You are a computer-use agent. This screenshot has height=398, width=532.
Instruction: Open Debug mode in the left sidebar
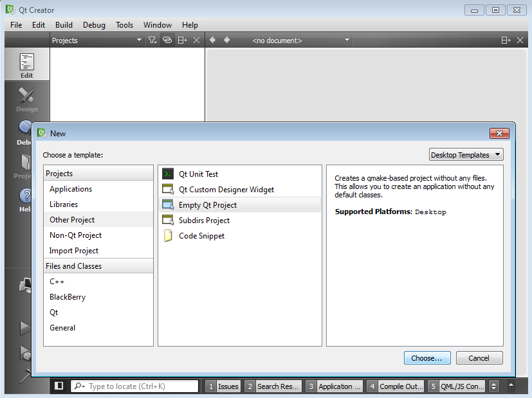click(x=24, y=133)
